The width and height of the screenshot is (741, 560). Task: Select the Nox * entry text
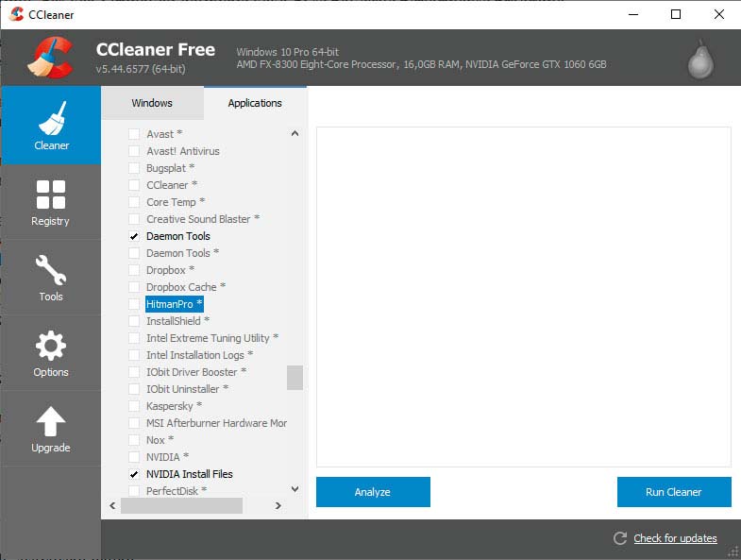[x=160, y=440]
